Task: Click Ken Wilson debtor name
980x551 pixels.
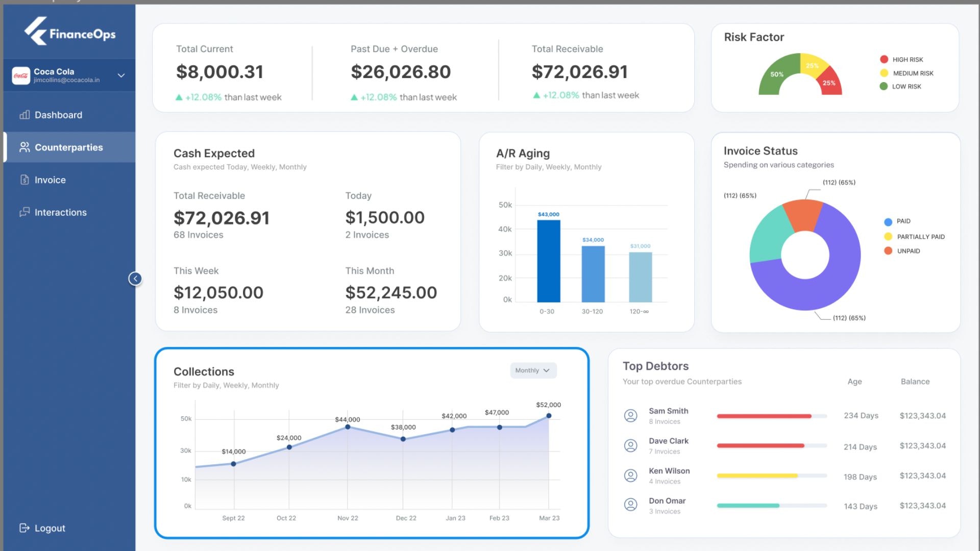Action: point(669,471)
